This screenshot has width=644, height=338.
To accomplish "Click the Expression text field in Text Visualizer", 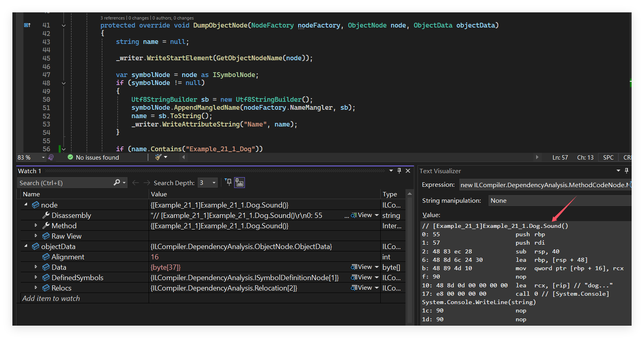I will [545, 185].
